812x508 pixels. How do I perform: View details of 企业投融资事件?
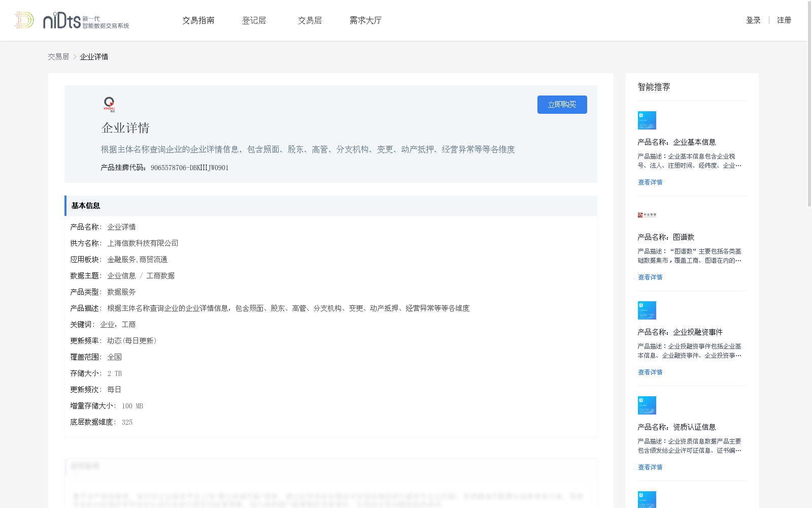coord(650,372)
